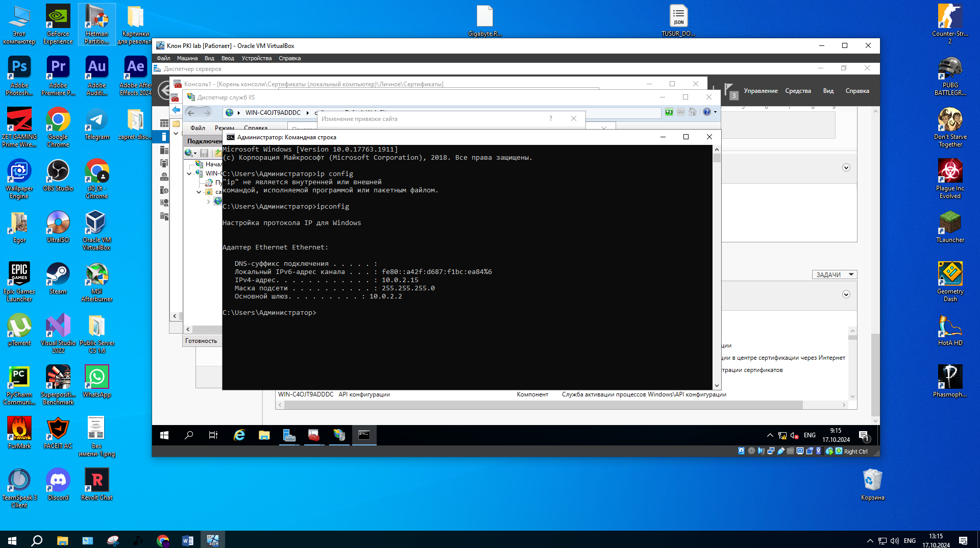Switch to command prompt in guest taskbar
This screenshot has height=548, width=980.
pyautogui.click(x=364, y=435)
